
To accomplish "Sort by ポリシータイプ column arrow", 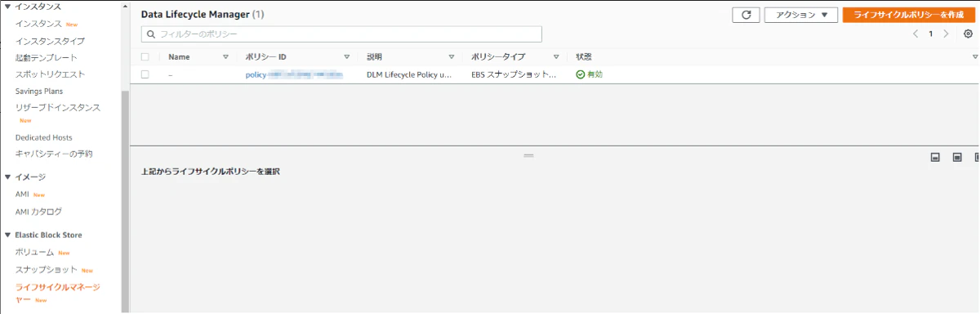I will click(555, 57).
